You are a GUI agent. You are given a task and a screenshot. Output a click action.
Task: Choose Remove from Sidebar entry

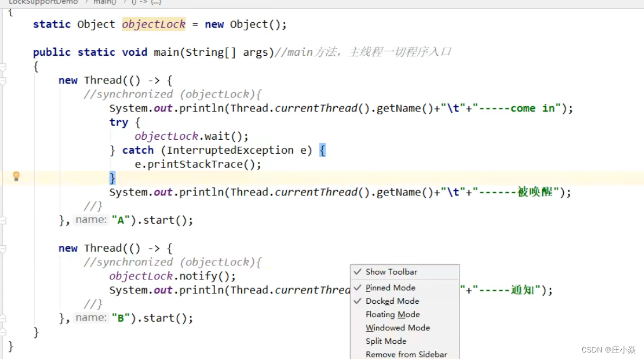click(405, 354)
